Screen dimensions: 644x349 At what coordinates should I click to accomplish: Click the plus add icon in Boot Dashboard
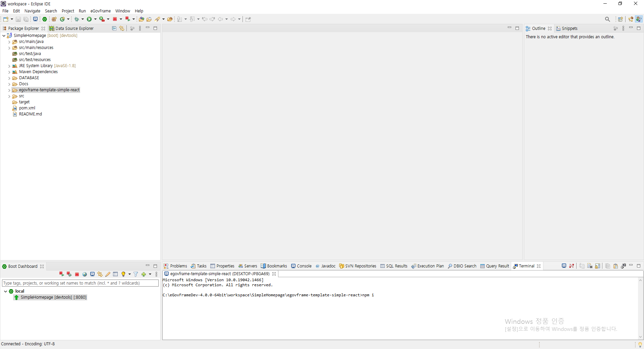pos(144,274)
